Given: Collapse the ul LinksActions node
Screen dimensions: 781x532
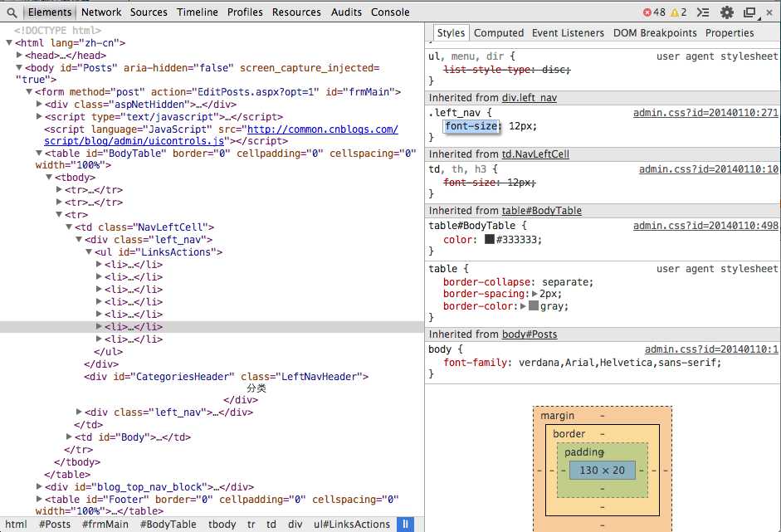Looking at the screenshot, I should coord(89,251).
